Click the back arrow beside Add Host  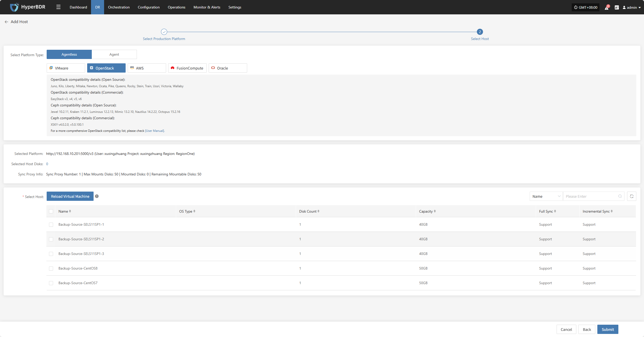[6, 22]
